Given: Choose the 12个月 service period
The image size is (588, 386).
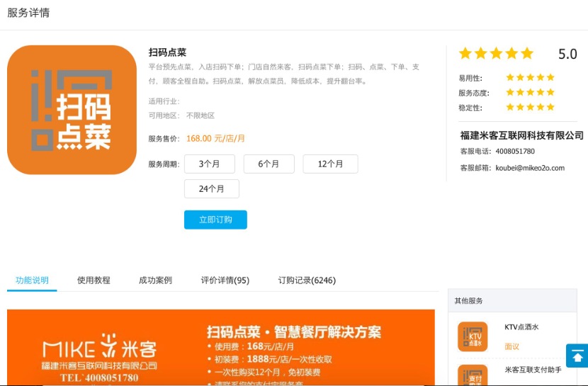Looking at the screenshot, I should click(x=330, y=164).
